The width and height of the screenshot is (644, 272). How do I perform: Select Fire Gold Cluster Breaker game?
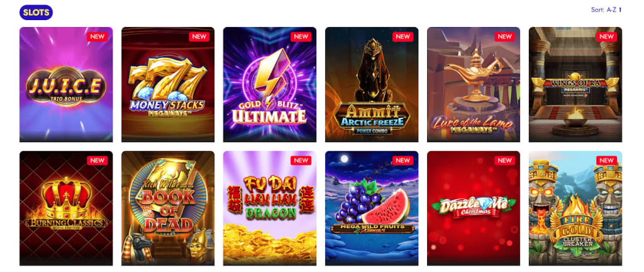click(575, 208)
